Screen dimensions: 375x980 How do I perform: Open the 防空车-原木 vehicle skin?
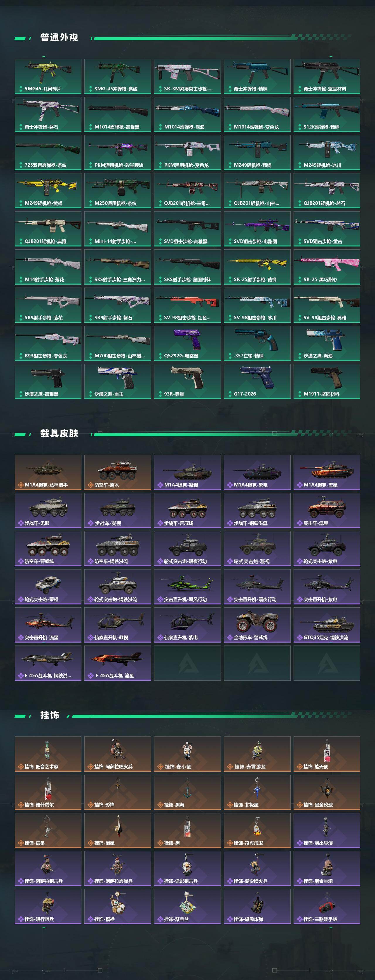(118, 472)
